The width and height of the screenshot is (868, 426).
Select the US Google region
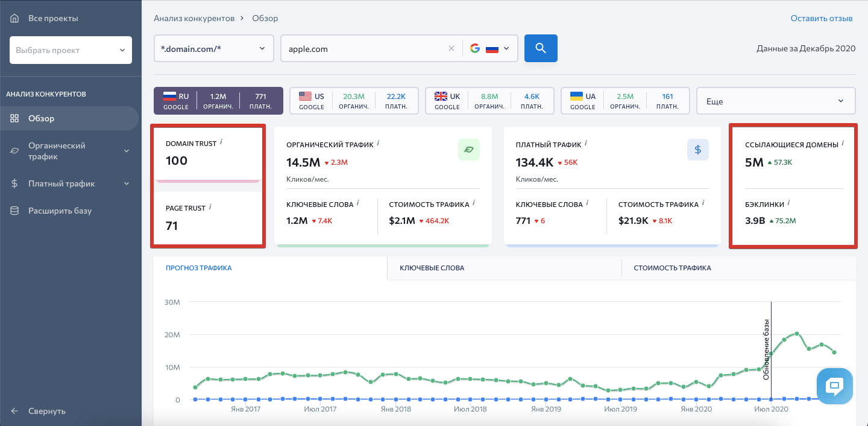pos(354,101)
